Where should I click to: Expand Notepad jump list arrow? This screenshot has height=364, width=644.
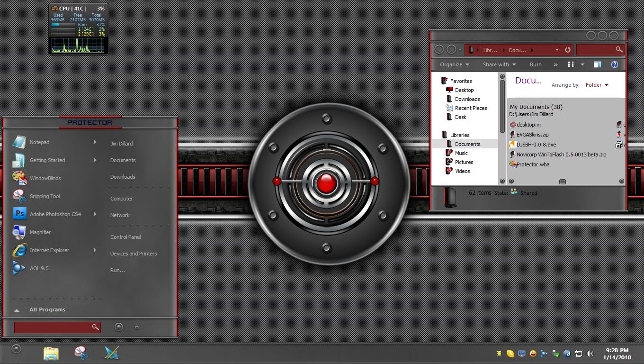[95, 142]
